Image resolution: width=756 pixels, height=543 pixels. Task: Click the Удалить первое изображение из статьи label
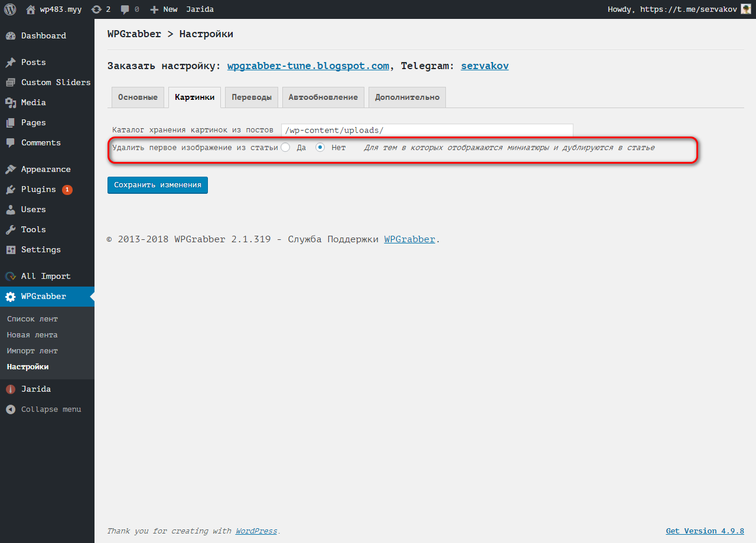[195, 148]
